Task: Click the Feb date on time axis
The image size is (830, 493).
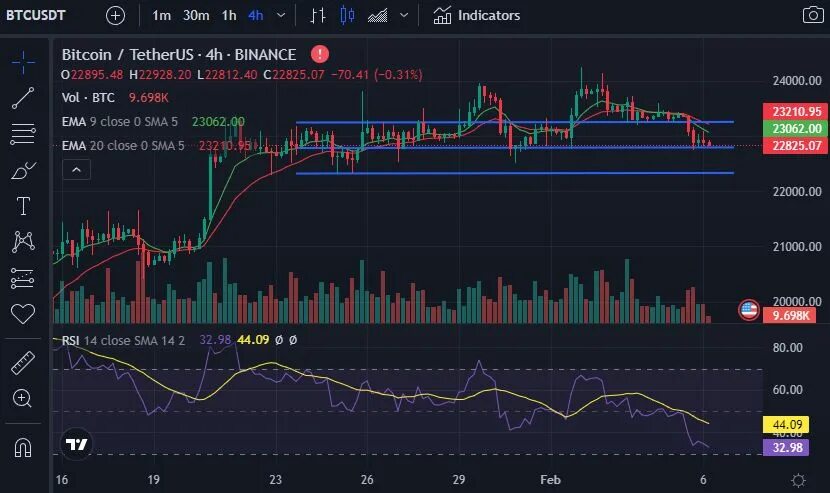Action: (550, 480)
